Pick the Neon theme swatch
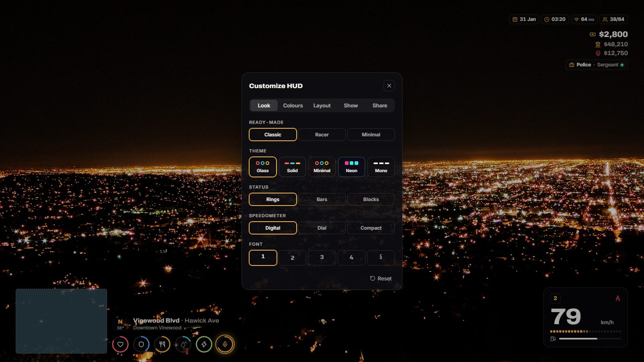The image size is (644, 362). (352, 167)
